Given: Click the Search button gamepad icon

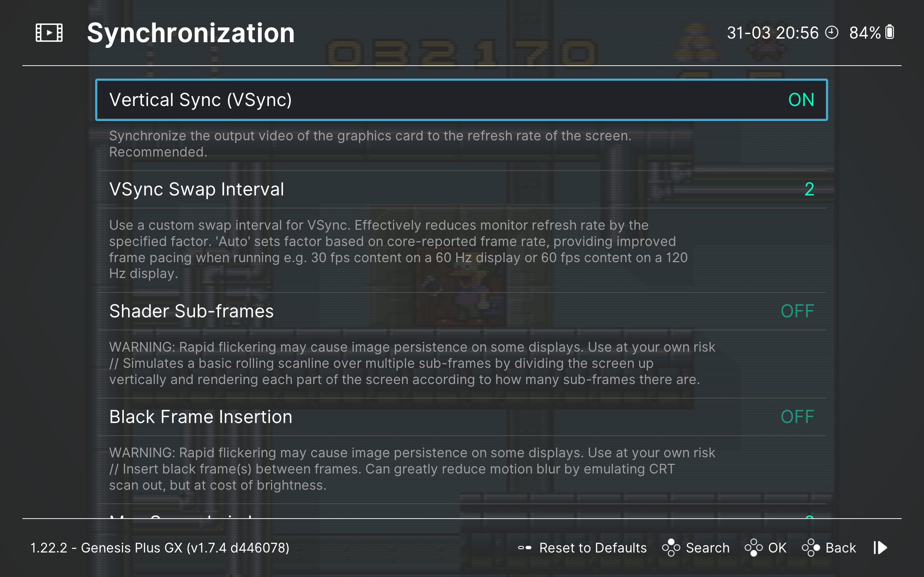Looking at the screenshot, I should tap(671, 548).
